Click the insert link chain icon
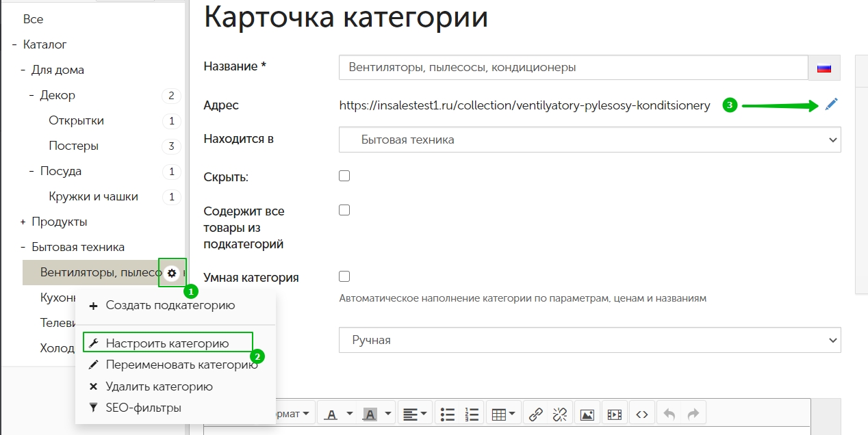This screenshot has height=435, width=868. coord(536,414)
